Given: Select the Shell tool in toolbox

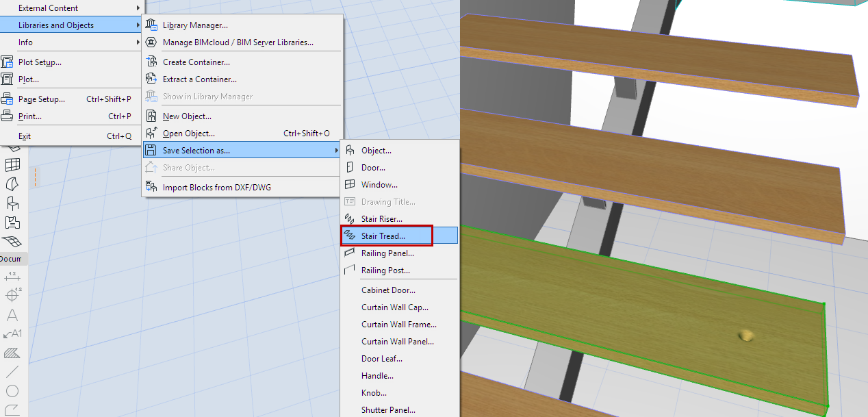Looking at the screenshot, I should (x=12, y=184).
